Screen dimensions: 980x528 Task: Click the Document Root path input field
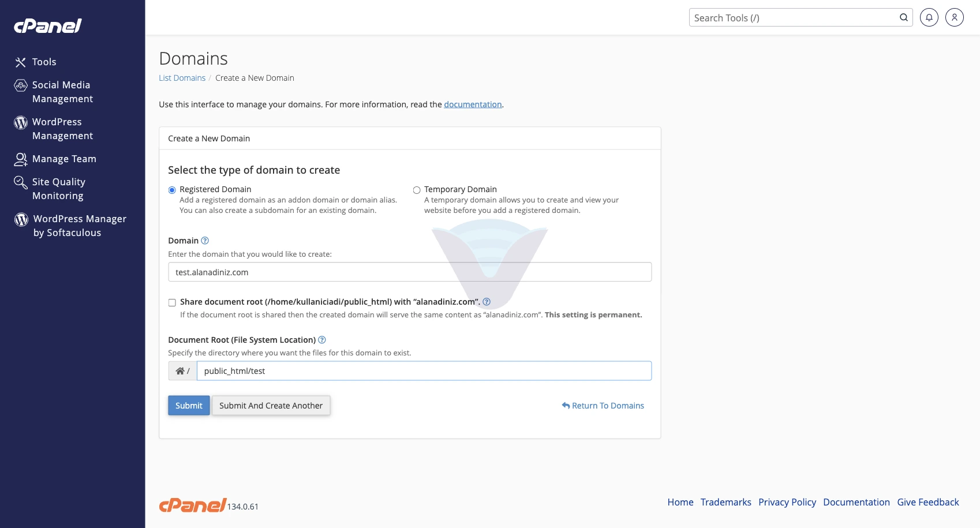pyautogui.click(x=424, y=371)
